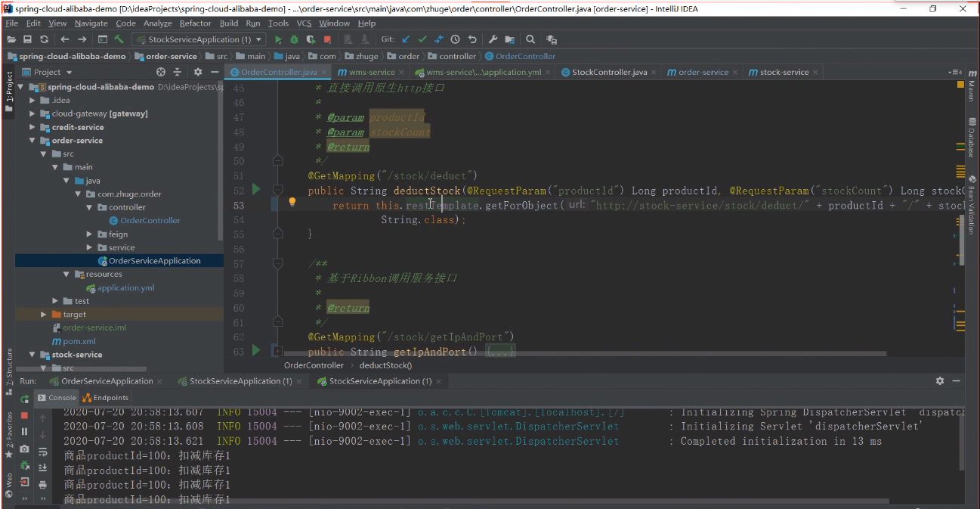Image resolution: width=980 pixels, height=509 pixels.
Task: Open the File menu
Action: click(x=11, y=23)
